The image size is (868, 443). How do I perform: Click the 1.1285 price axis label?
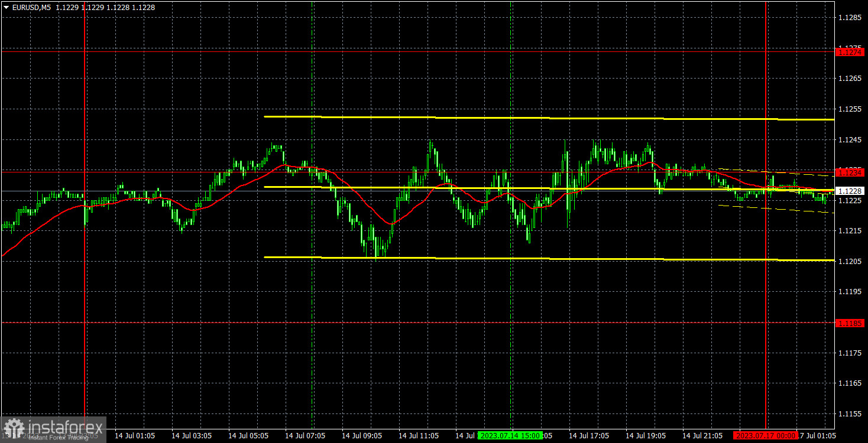[850, 18]
